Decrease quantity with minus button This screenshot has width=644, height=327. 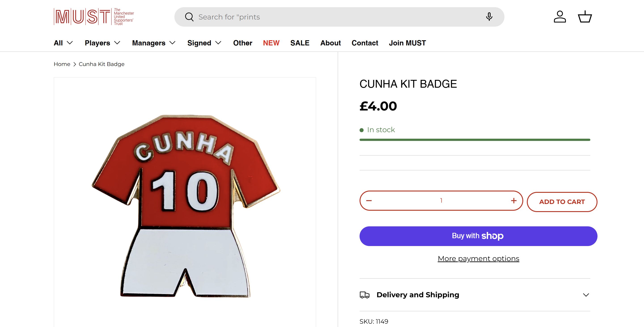[369, 200]
